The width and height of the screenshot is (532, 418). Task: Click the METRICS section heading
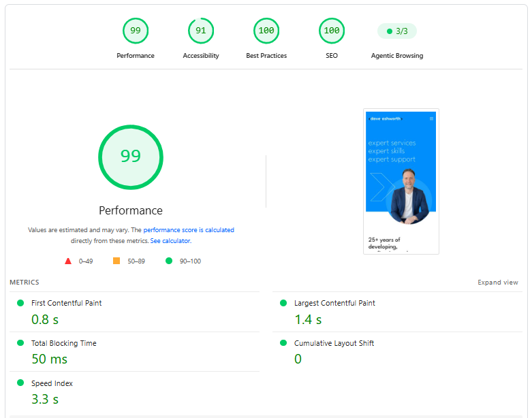pyautogui.click(x=25, y=282)
